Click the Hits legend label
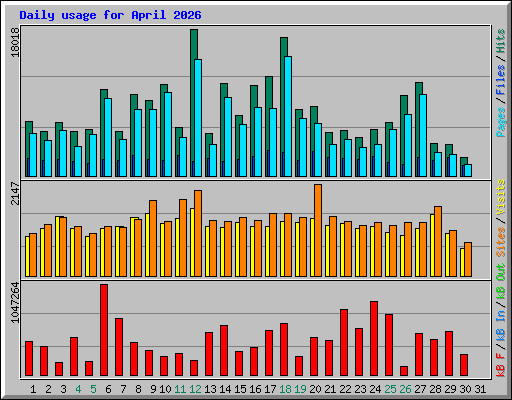 click(501, 41)
